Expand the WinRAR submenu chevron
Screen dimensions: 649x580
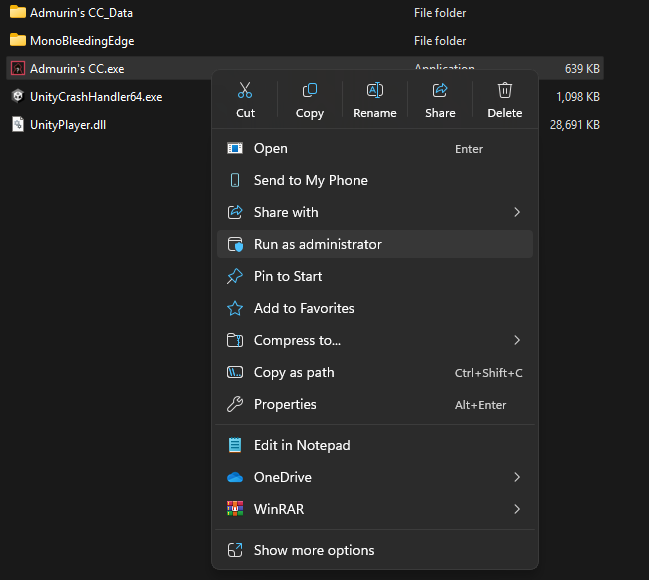coord(517,509)
